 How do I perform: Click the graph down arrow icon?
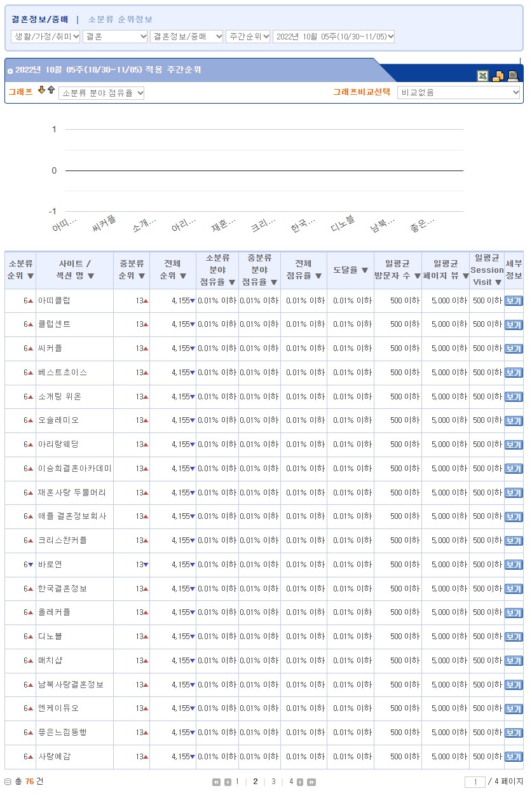(x=42, y=90)
